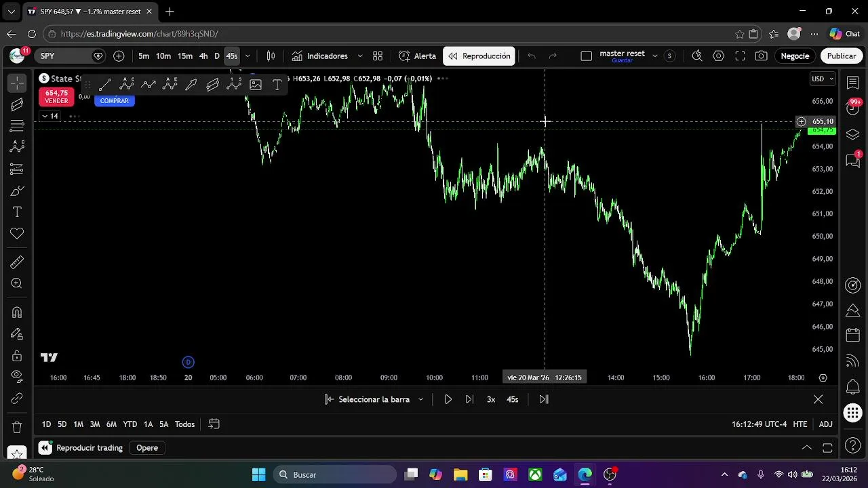Jump replay to realtime

(544, 400)
